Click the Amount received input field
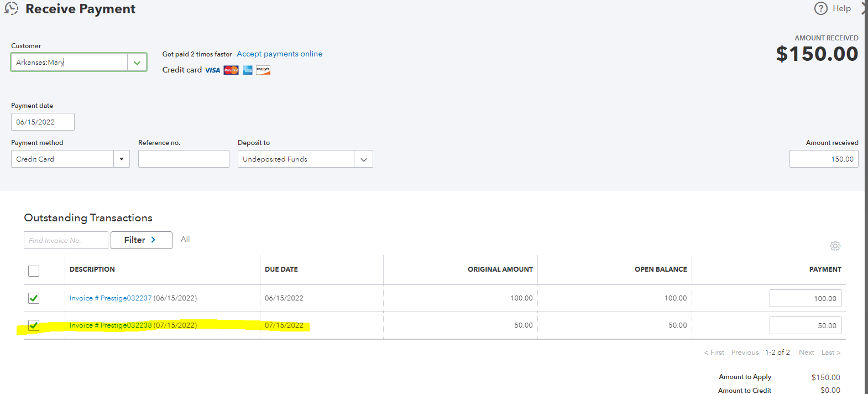The height and width of the screenshot is (394, 868). tap(824, 159)
